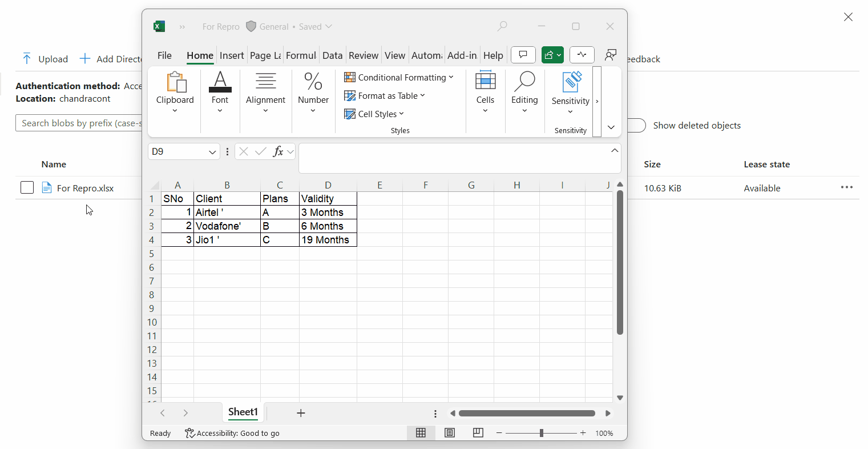Select the cell containing 19 Months
This screenshot has width=868, height=449.
(328, 240)
